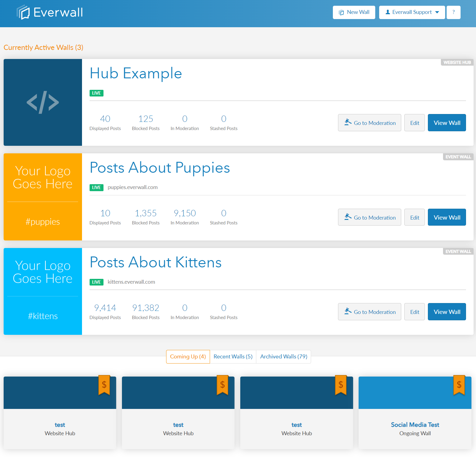Open the New Wall button

point(354,12)
